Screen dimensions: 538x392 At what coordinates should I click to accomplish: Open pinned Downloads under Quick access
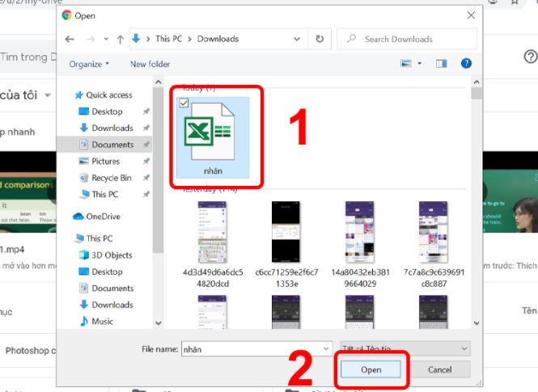[x=106, y=128]
